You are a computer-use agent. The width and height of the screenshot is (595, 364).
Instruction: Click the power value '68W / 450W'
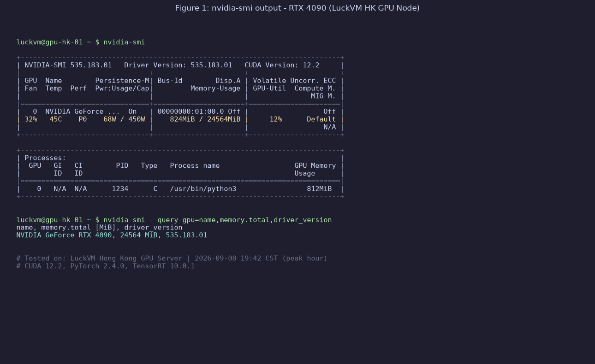(124, 119)
